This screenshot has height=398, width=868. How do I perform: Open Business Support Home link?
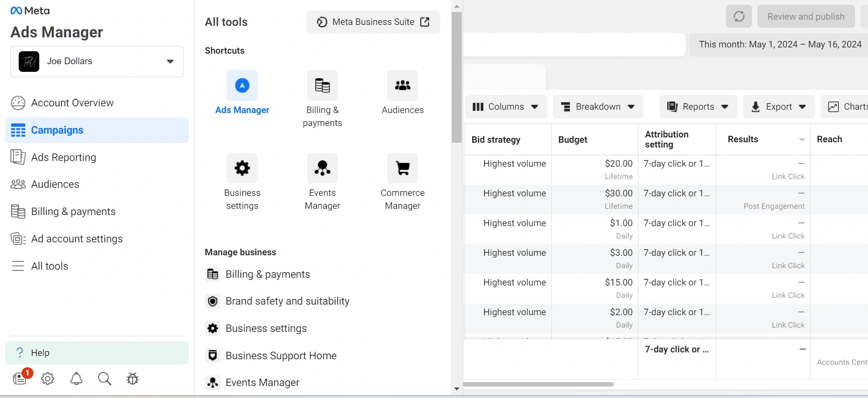(x=272, y=356)
